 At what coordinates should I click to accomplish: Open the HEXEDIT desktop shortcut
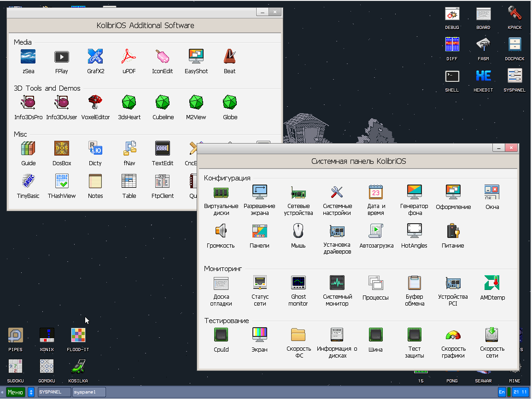click(483, 76)
